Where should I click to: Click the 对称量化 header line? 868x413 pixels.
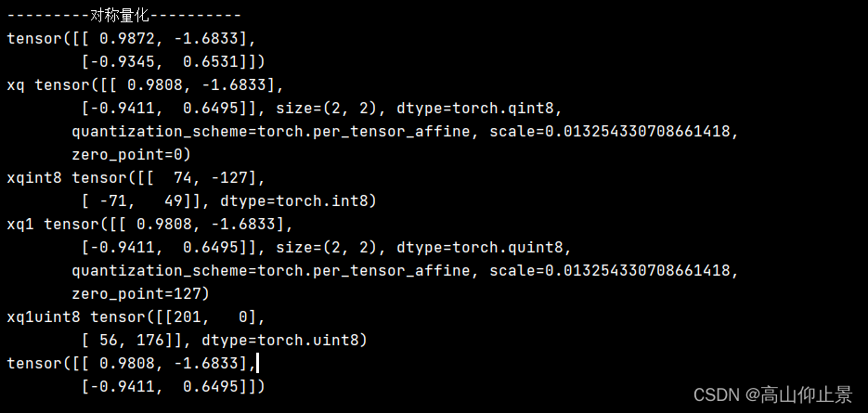click(124, 15)
